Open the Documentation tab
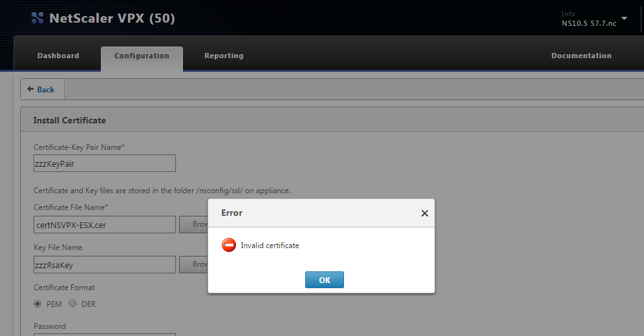644x336 pixels. (x=581, y=56)
